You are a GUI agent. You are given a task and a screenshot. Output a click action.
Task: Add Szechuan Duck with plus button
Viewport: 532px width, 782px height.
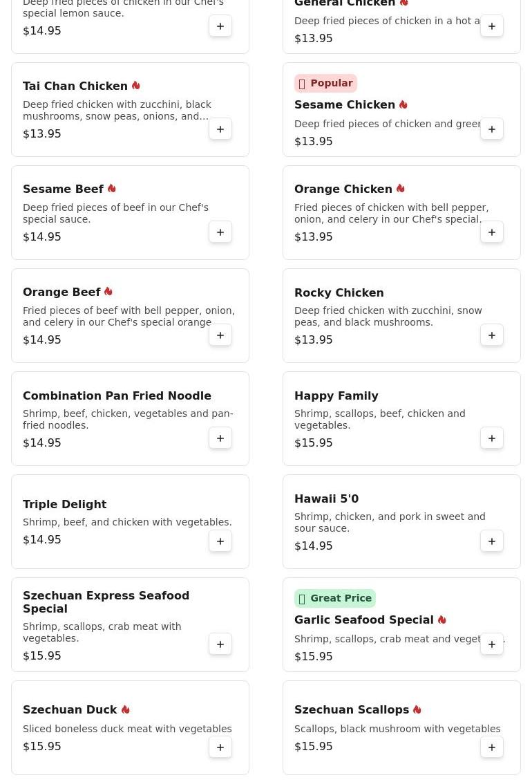click(x=220, y=747)
